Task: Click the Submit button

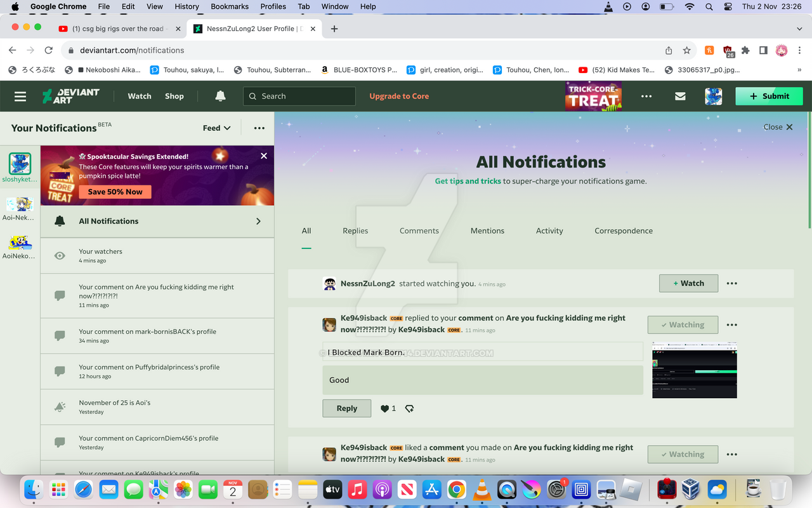Action: [769, 96]
